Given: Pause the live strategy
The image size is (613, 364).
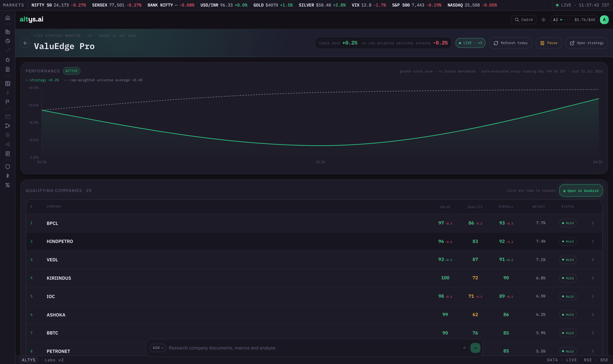Looking at the screenshot, I should [548, 43].
